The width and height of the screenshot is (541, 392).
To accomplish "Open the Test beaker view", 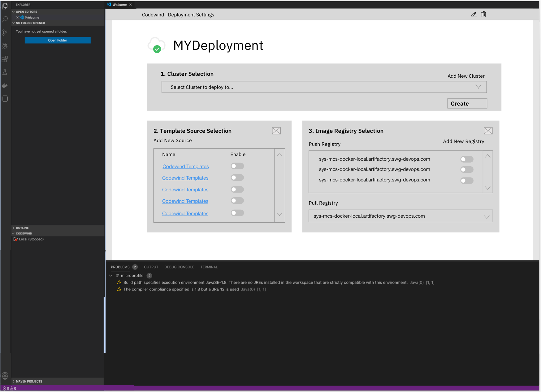I will [5, 72].
